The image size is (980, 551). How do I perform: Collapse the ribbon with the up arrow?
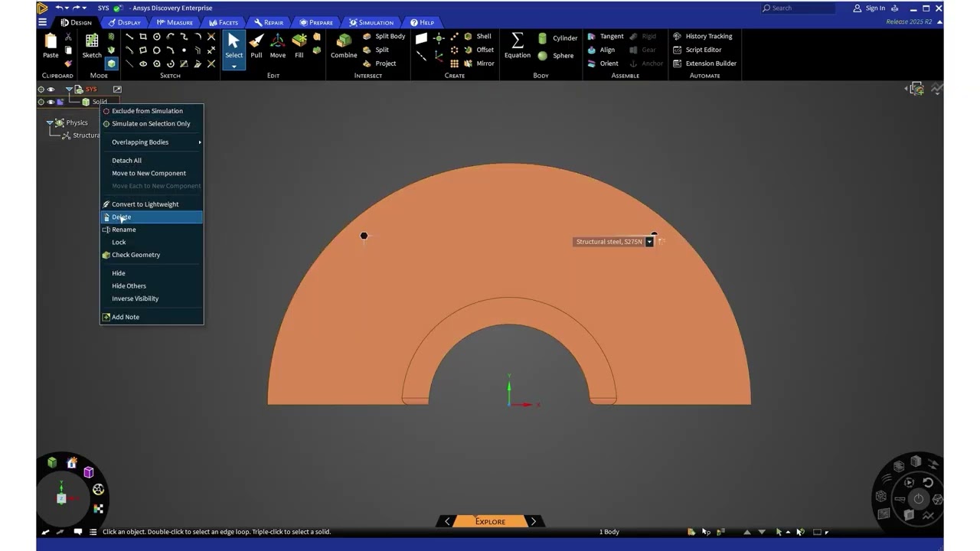point(939,21)
